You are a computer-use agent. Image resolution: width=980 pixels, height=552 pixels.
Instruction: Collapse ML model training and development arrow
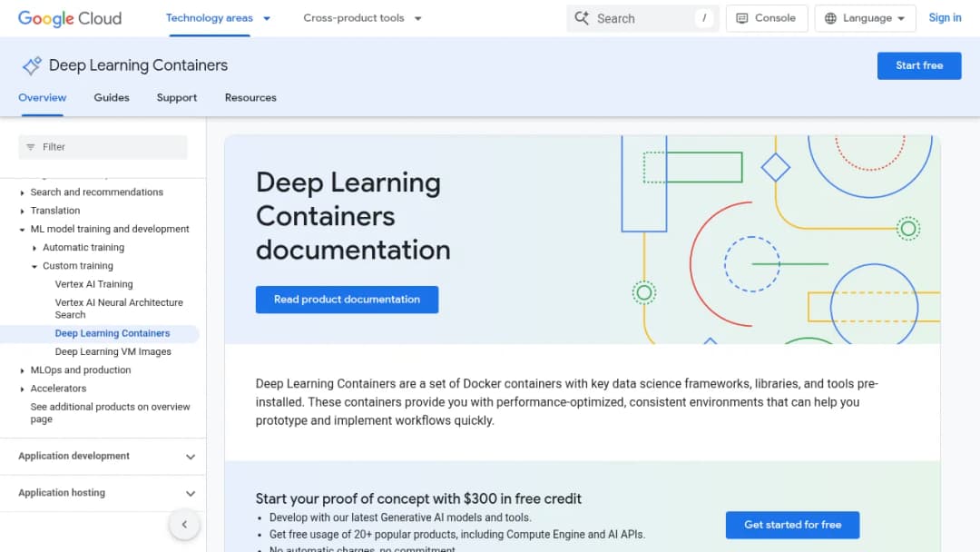pyautogui.click(x=22, y=230)
